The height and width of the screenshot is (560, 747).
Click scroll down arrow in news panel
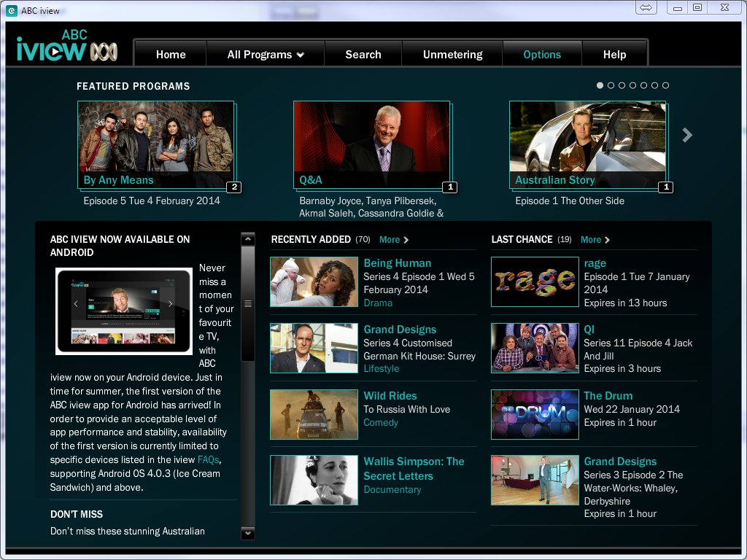point(248,533)
